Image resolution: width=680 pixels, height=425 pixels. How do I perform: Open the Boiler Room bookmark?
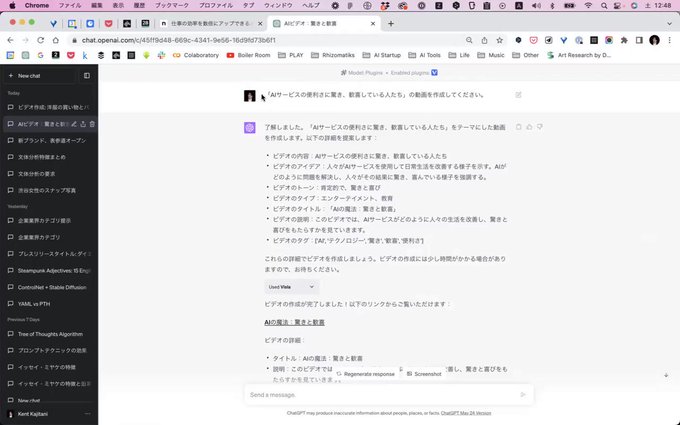coord(248,55)
